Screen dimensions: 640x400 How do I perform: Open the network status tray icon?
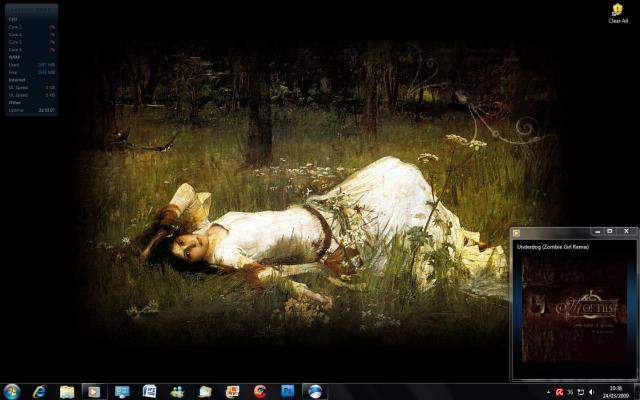(581, 392)
